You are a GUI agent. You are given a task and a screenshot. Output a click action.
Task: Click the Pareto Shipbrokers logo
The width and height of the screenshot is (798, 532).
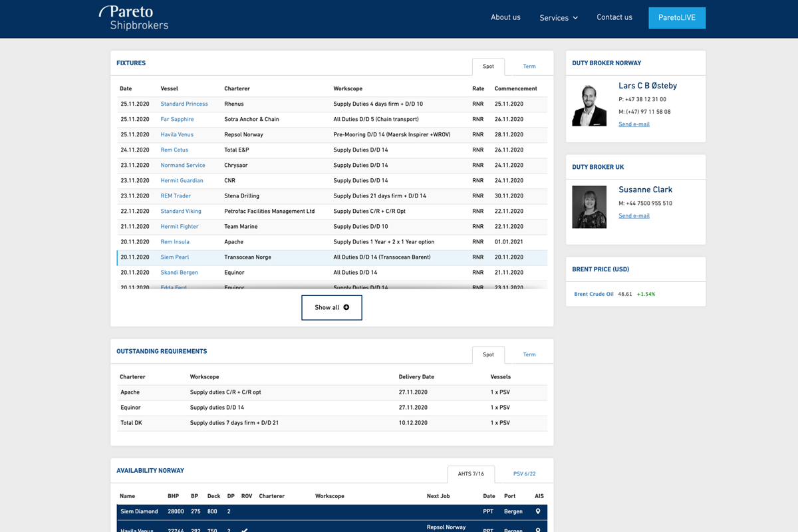point(134,18)
